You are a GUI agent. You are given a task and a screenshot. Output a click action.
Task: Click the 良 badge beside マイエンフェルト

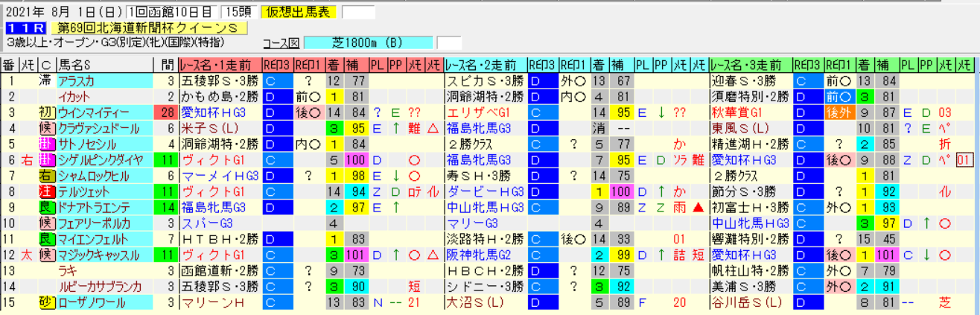46,239
